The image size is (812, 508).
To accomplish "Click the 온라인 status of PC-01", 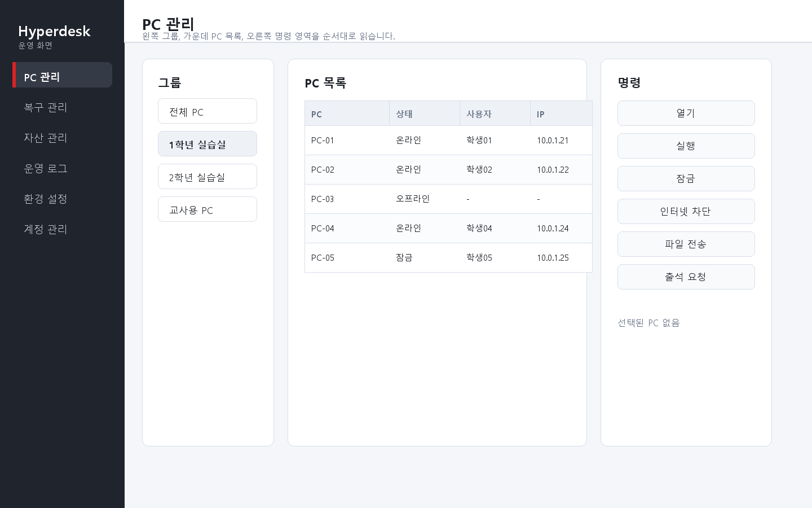I will tap(409, 140).
